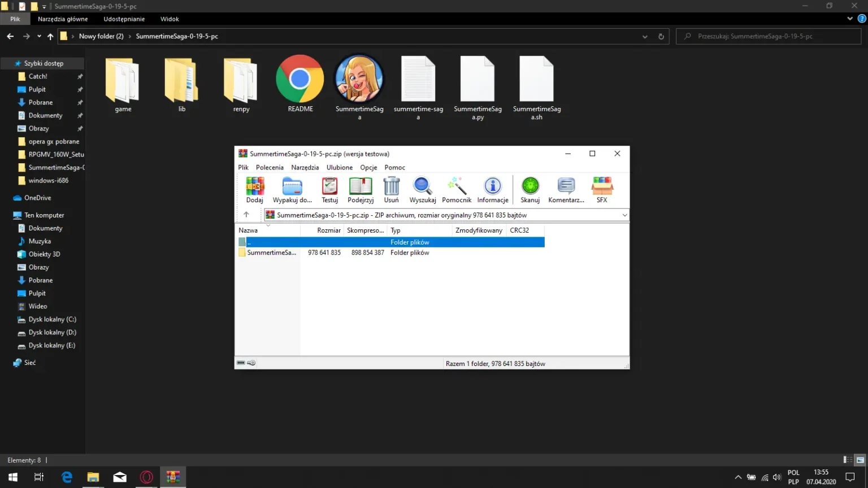
Task: Click the Podejrzyj (View) icon
Action: (x=361, y=190)
